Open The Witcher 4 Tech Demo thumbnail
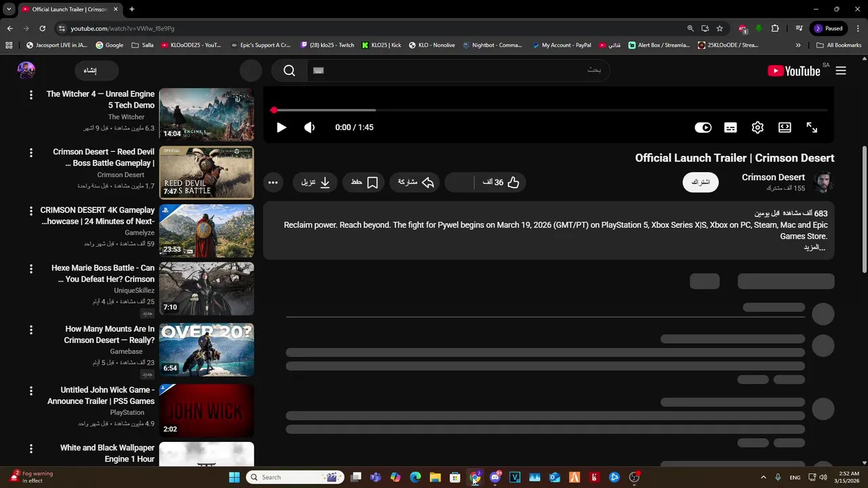 (207, 115)
